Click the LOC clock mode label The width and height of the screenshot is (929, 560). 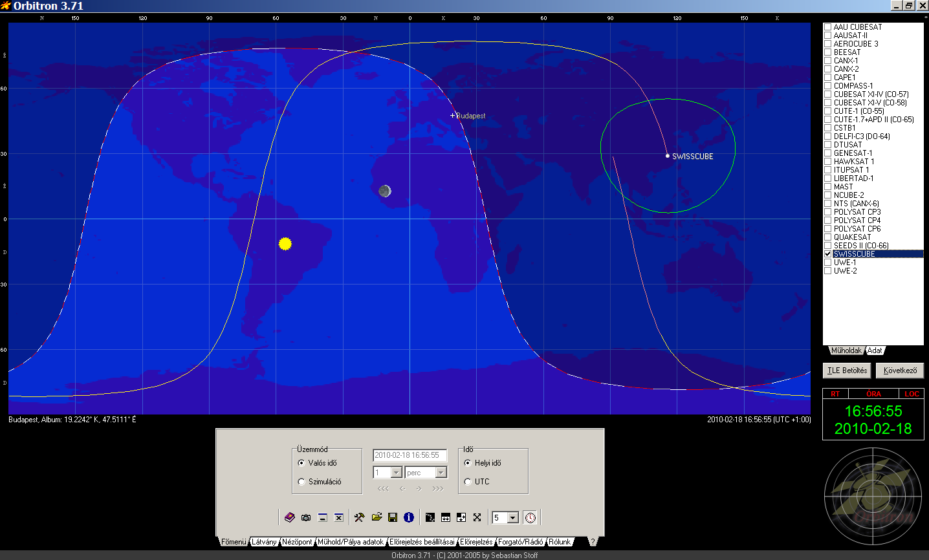tap(912, 394)
